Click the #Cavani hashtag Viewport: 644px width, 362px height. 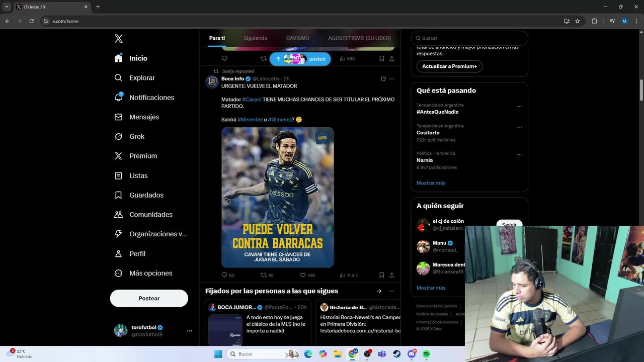pyautogui.click(x=252, y=100)
